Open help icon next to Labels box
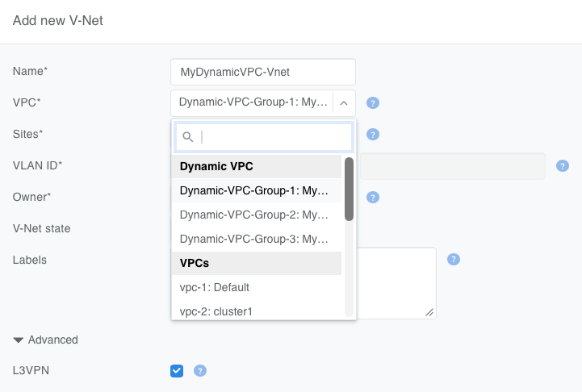Viewport: 582px width, 392px height. pos(453,259)
